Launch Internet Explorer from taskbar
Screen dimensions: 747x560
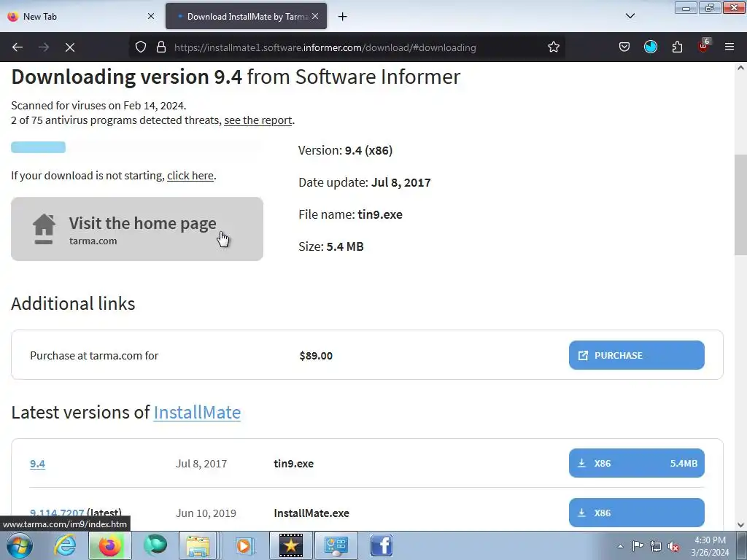click(x=65, y=545)
